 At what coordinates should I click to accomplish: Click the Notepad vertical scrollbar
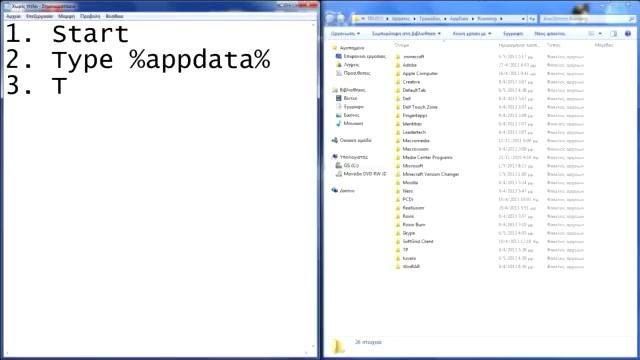[x=313, y=186]
